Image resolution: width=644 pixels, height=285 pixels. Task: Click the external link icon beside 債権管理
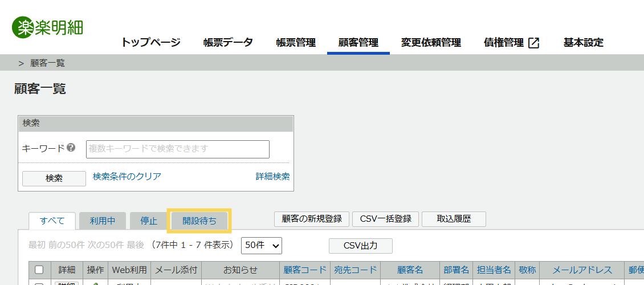click(533, 43)
